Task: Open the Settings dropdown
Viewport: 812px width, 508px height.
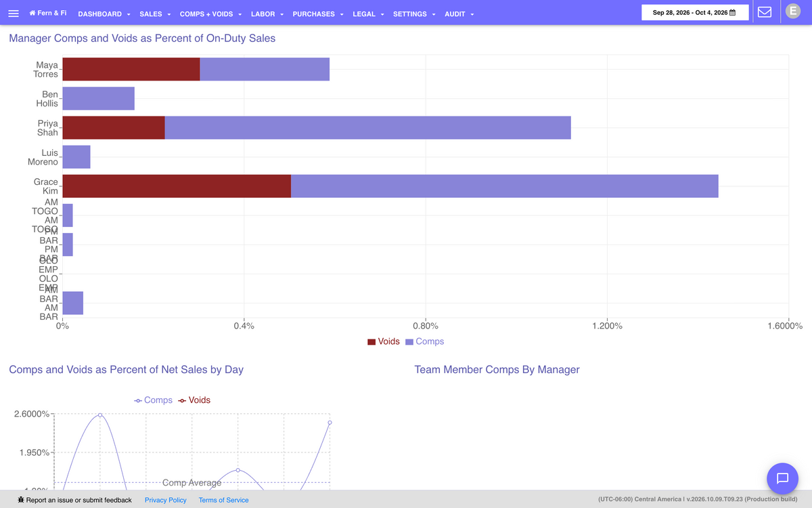Action: (x=414, y=14)
